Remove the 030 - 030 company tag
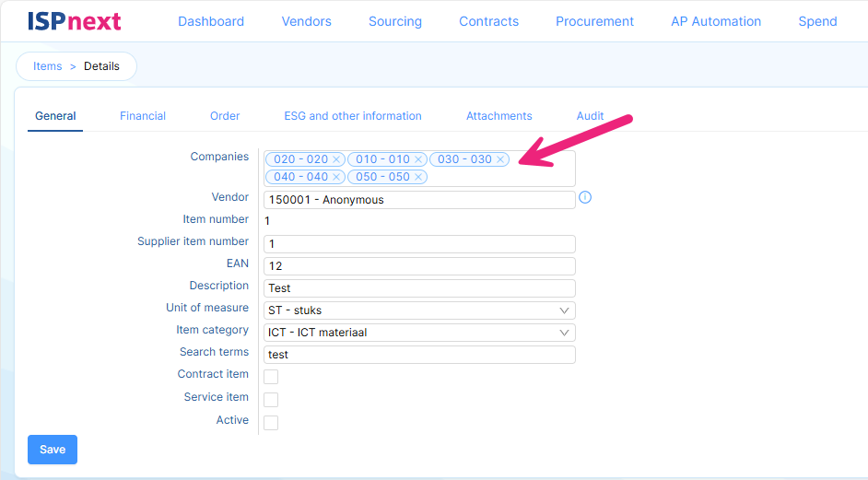Viewport: 868px width, 480px height. pyautogui.click(x=500, y=159)
